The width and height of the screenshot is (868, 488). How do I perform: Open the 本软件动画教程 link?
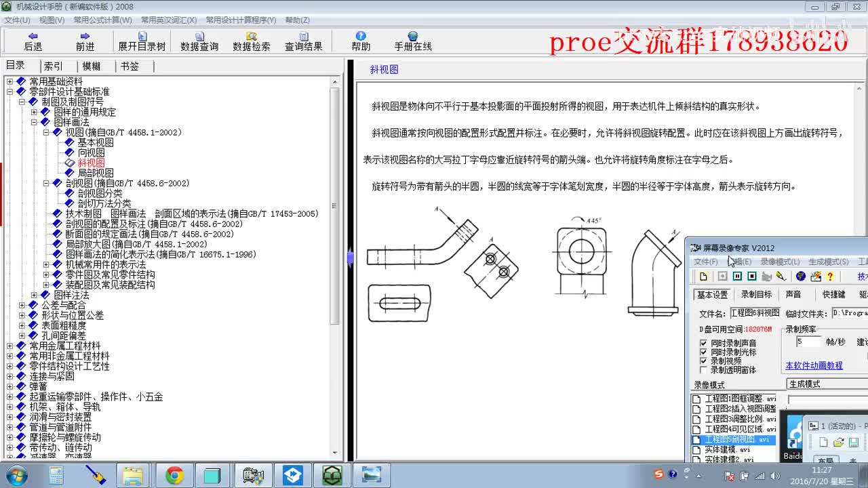click(814, 365)
